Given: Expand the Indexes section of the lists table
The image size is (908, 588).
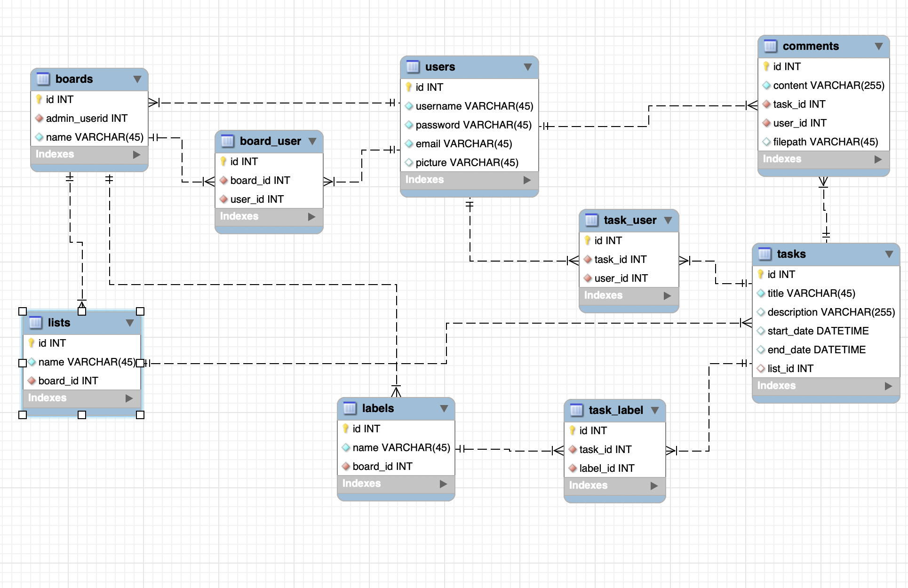Looking at the screenshot, I should pos(129,398).
